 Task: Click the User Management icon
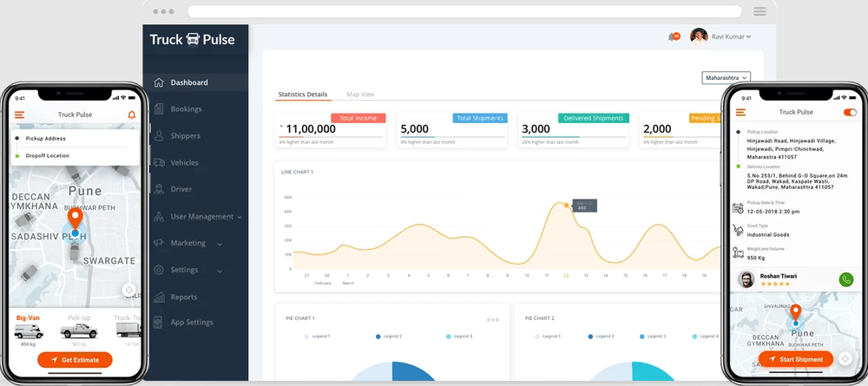[x=159, y=216]
